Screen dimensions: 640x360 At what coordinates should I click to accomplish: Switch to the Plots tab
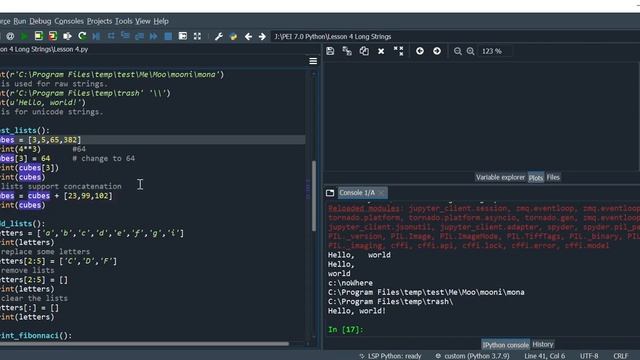(x=536, y=178)
